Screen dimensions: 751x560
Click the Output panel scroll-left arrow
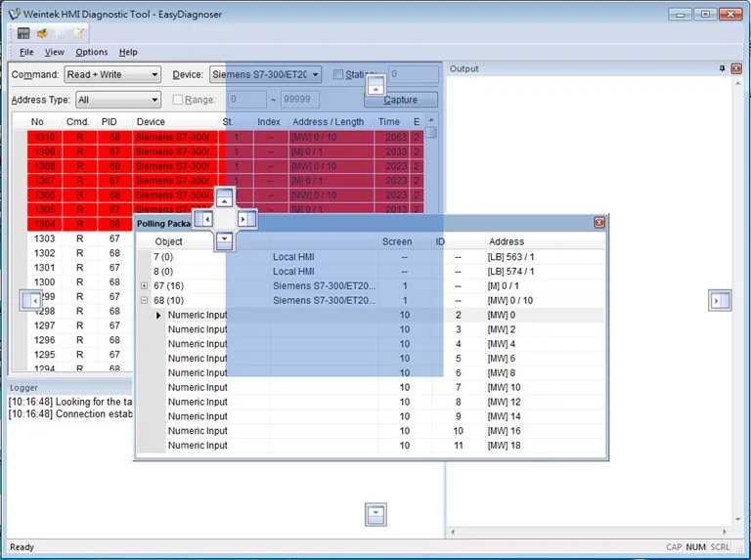453,532
